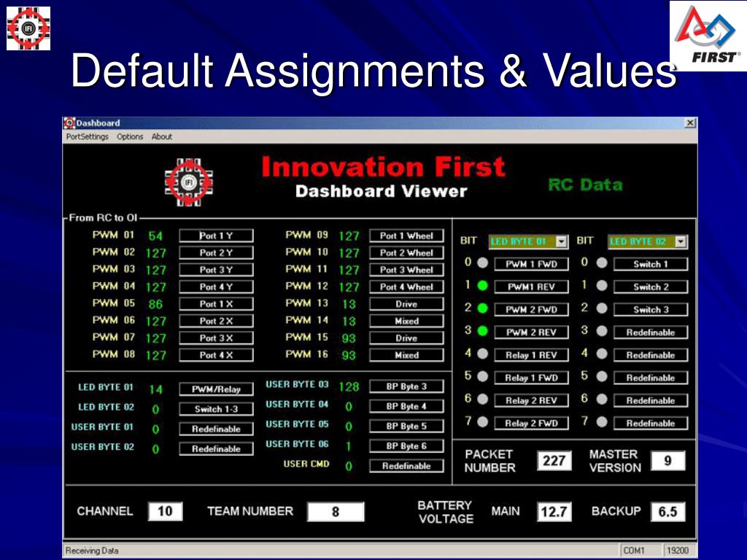Click the LED BYTE 01 value 14
This screenshot has height=560, width=747.
(x=156, y=389)
